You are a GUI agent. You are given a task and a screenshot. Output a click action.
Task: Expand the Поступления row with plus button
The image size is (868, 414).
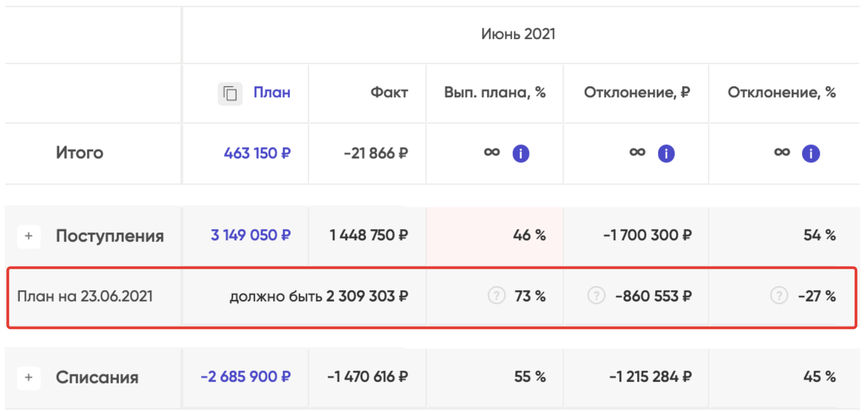(x=29, y=236)
